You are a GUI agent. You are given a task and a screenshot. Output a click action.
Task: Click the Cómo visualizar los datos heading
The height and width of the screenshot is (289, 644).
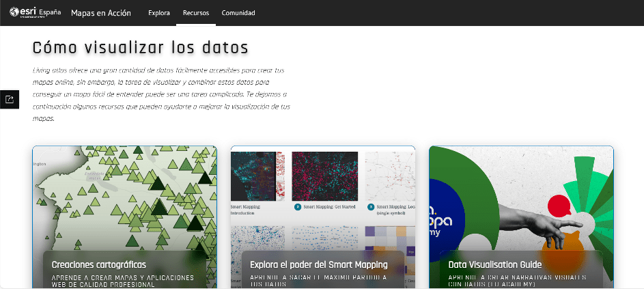(141, 47)
